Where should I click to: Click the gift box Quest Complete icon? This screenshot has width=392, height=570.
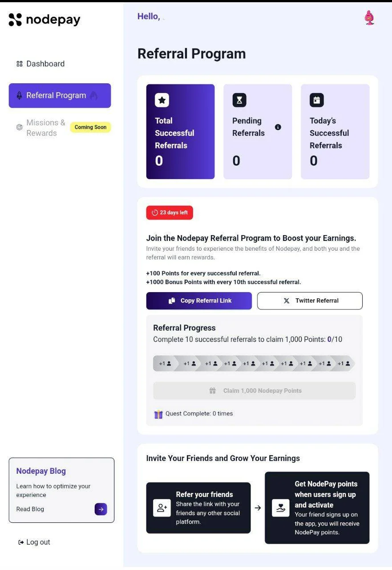158,414
